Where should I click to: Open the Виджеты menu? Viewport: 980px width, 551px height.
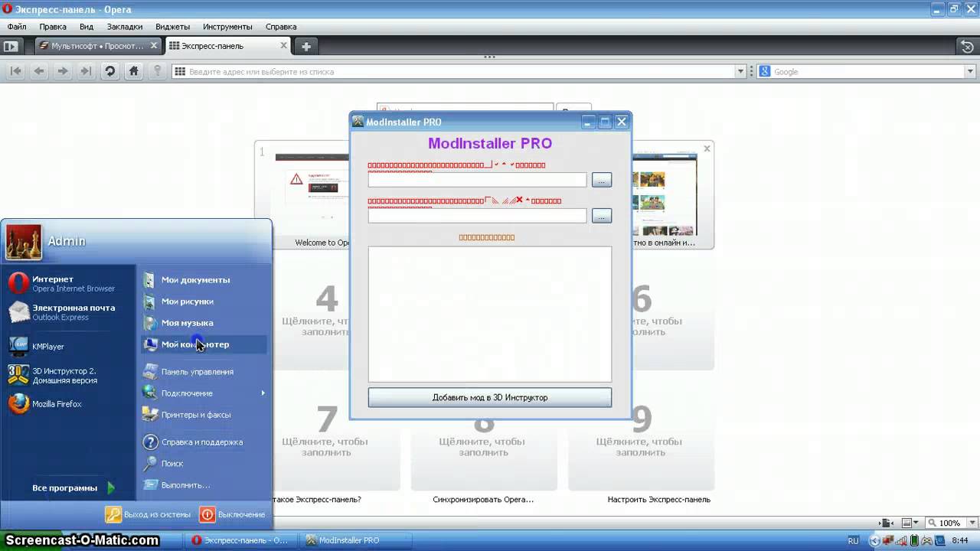point(172,27)
